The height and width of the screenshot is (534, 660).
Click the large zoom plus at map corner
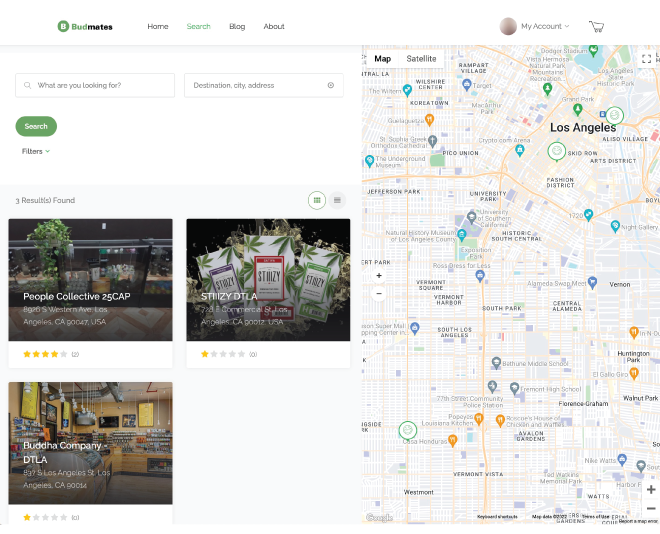click(651, 490)
